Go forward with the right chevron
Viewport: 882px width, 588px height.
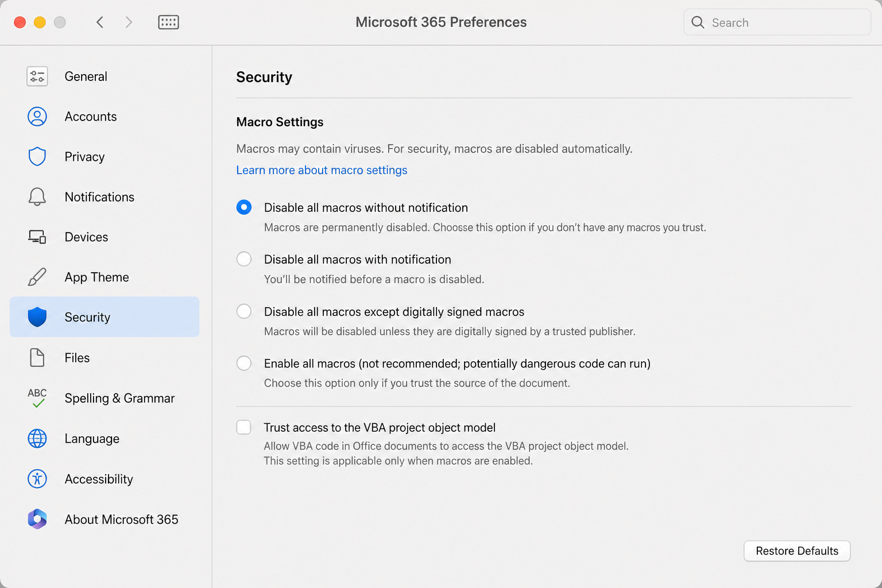[129, 22]
